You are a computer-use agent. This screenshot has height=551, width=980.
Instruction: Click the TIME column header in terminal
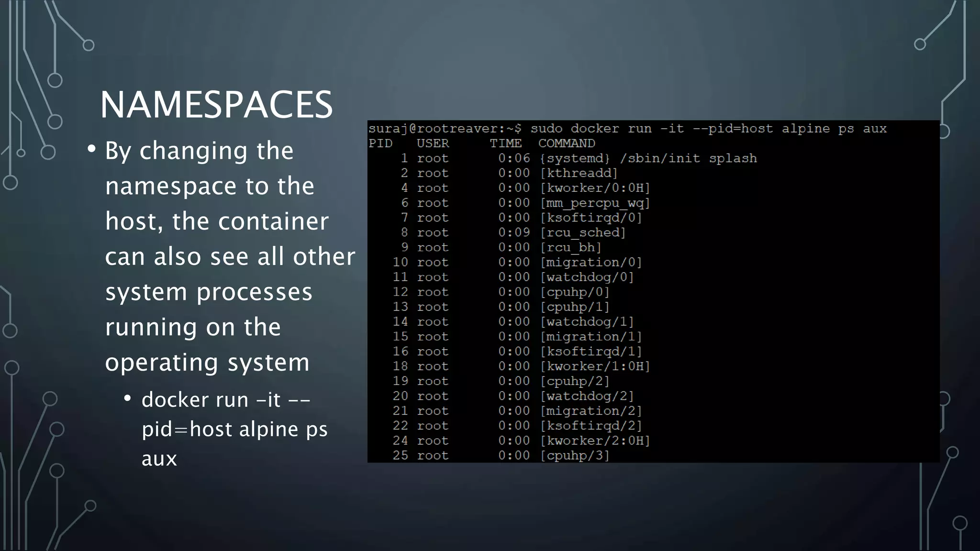click(505, 143)
